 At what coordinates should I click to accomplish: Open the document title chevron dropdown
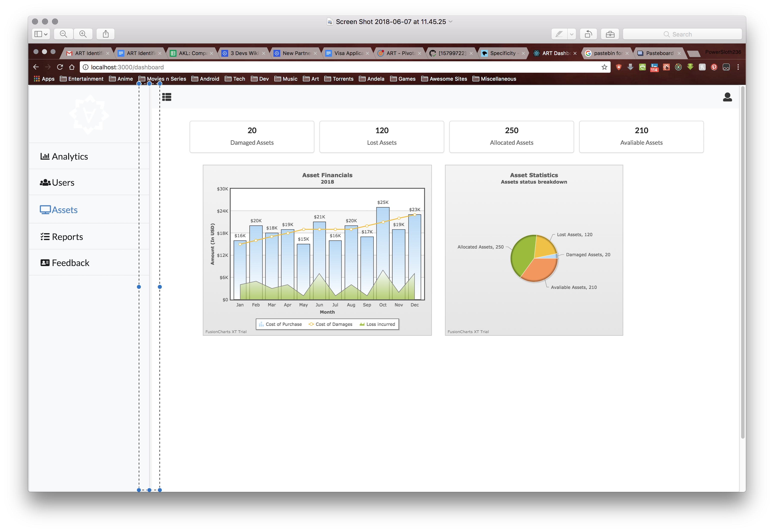pos(451,22)
